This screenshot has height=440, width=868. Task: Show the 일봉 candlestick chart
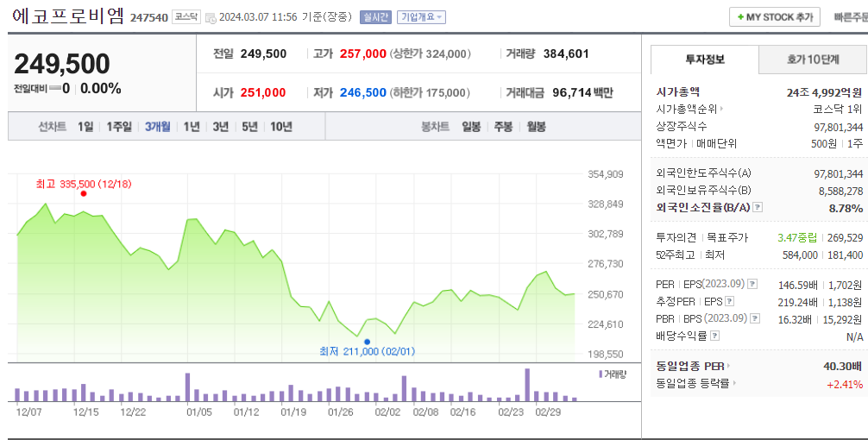coord(471,127)
